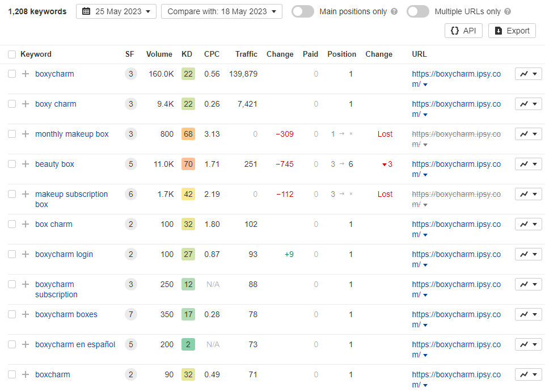Open trend chart button for boxycharm login row
Image resolution: width=545 pixels, height=392 pixels.
(x=529, y=254)
